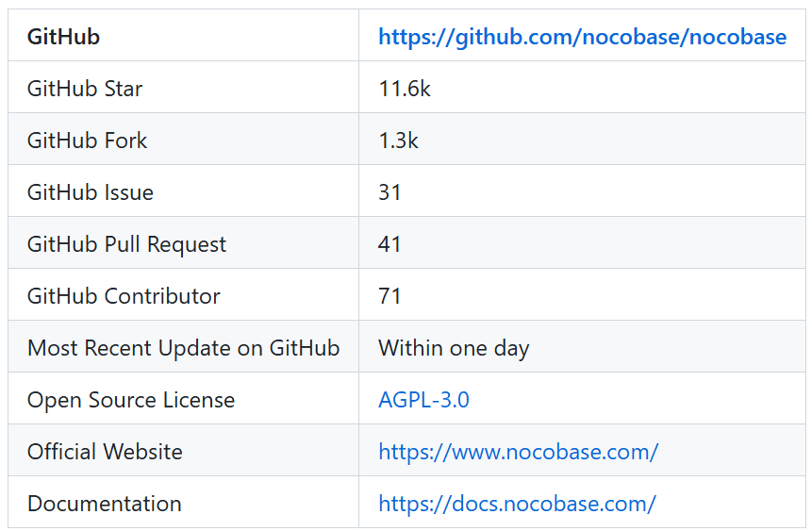The height and width of the screenshot is (531, 812).
Task: Visit the www.nocobase.com official website link
Action: [x=519, y=452]
